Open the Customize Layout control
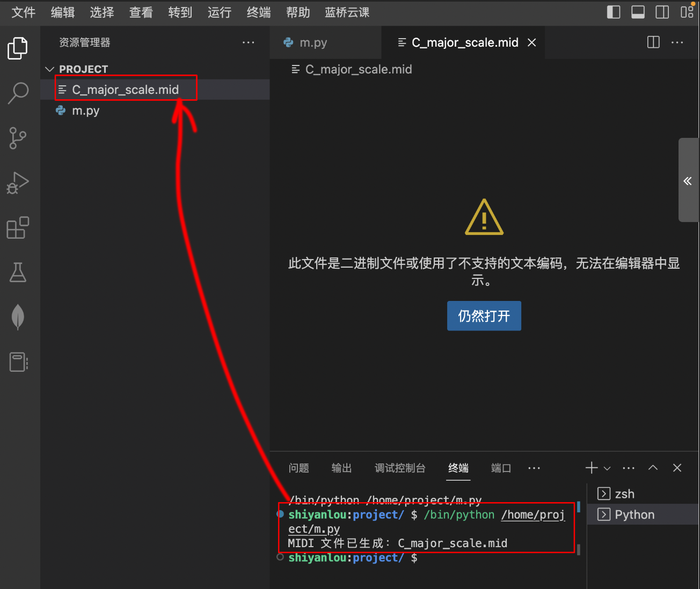Viewport: 700px width, 589px height. tap(687, 12)
